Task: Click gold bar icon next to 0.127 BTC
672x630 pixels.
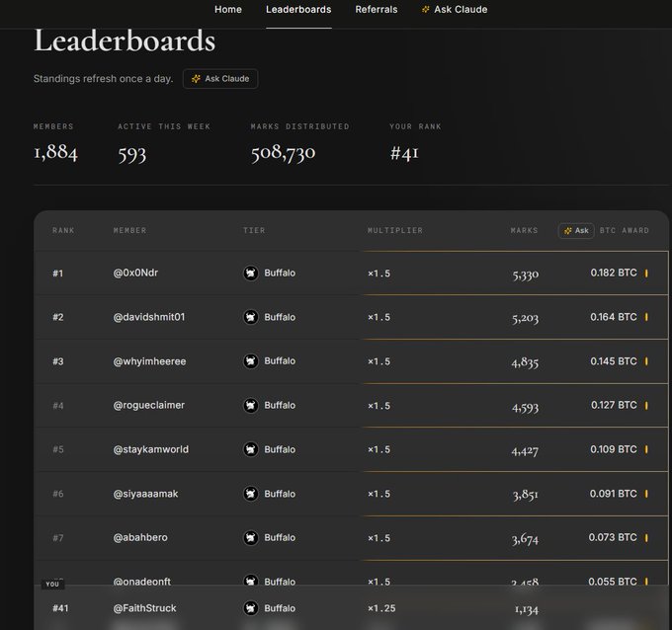Action: pos(646,406)
